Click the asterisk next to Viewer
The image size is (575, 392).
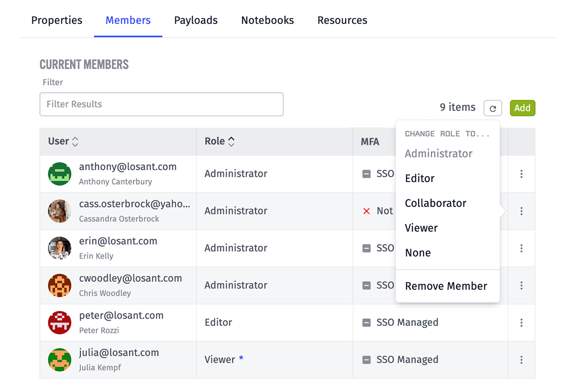[241, 358]
